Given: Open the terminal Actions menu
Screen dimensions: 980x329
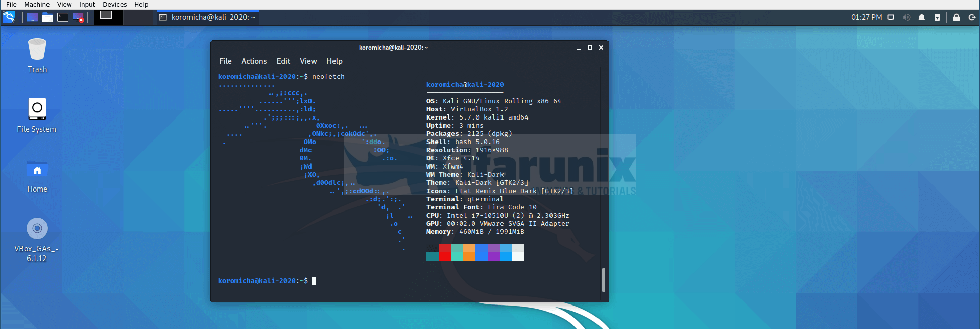Looking at the screenshot, I should pyautogui.click(x=254, y=61).
